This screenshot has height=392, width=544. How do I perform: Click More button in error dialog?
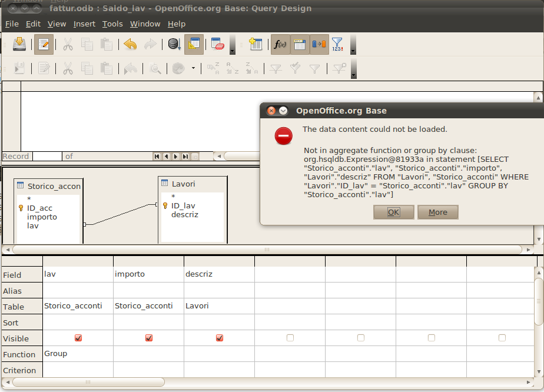[437, 212]
